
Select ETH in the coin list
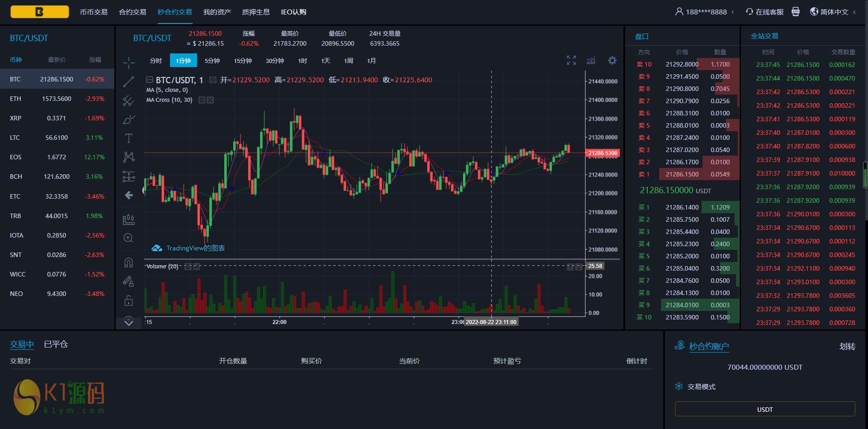pos(57,99)
